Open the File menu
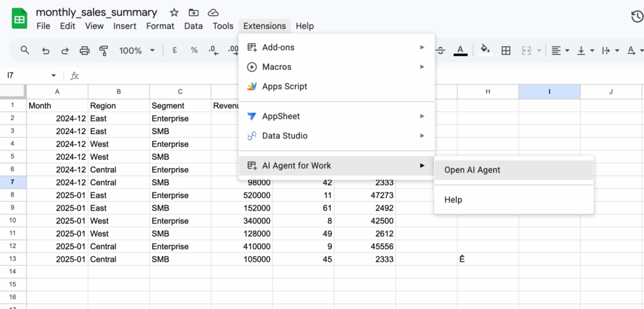 43,26
